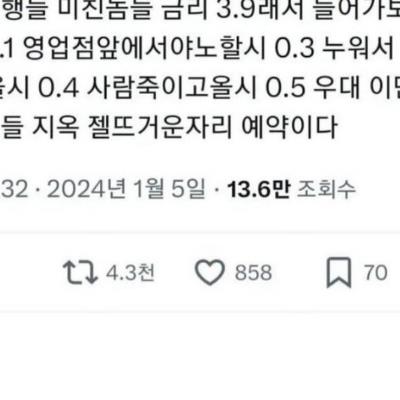Click the text 0.3 누워서 in the post
Screen dimensions: 400x400
coord(334,49)
